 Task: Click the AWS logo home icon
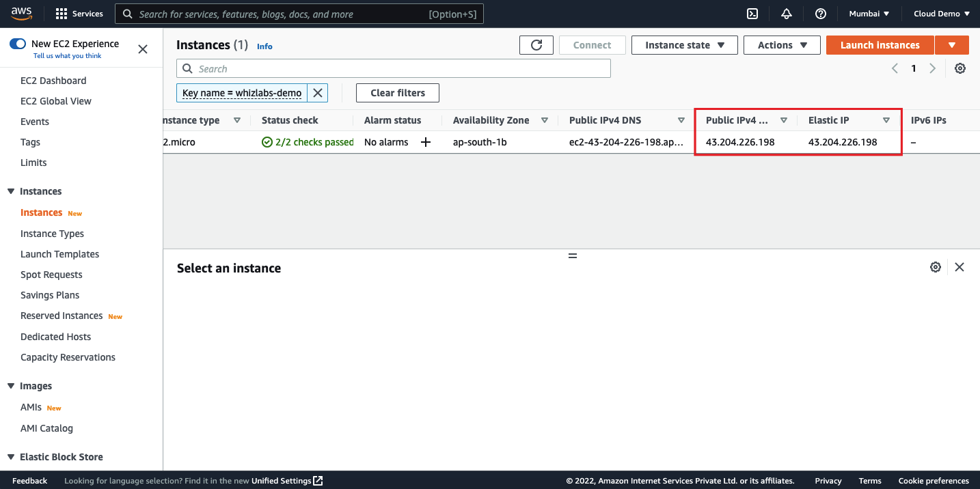(x=22, y=13)
